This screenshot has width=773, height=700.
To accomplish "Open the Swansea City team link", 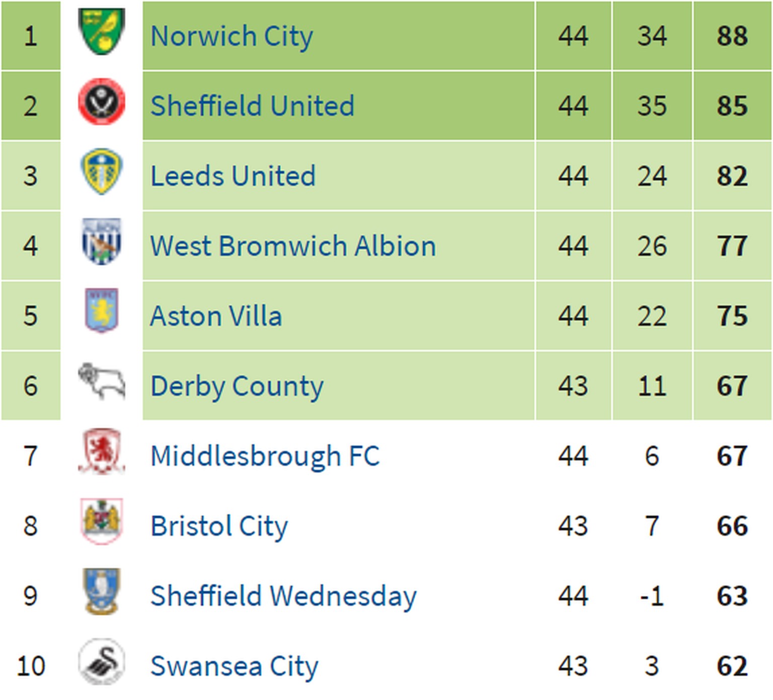I will coord(234,666).
